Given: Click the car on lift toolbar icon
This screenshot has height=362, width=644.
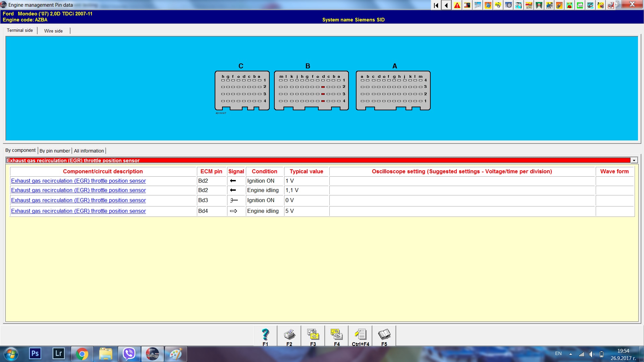Looking at the screenshot, I should click(539, 5).
